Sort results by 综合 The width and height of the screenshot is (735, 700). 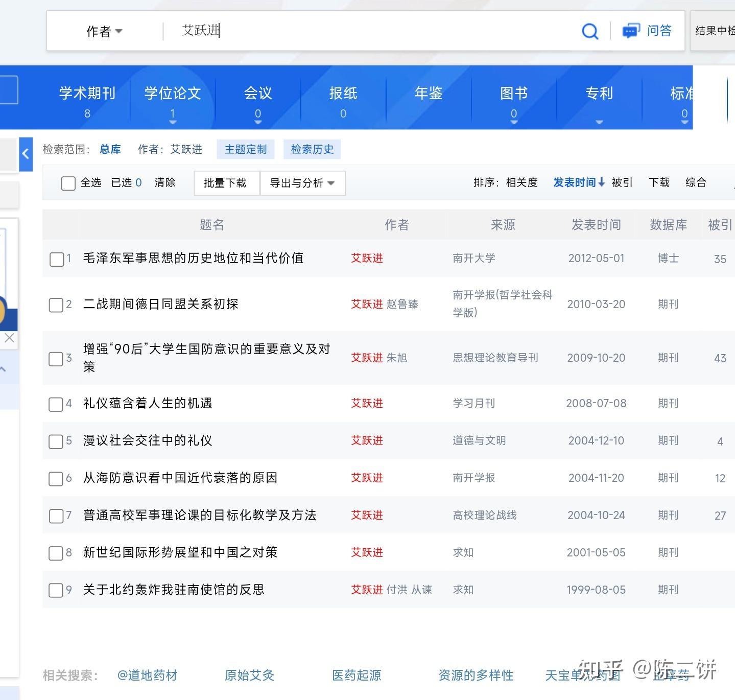[x=696, y=182]
